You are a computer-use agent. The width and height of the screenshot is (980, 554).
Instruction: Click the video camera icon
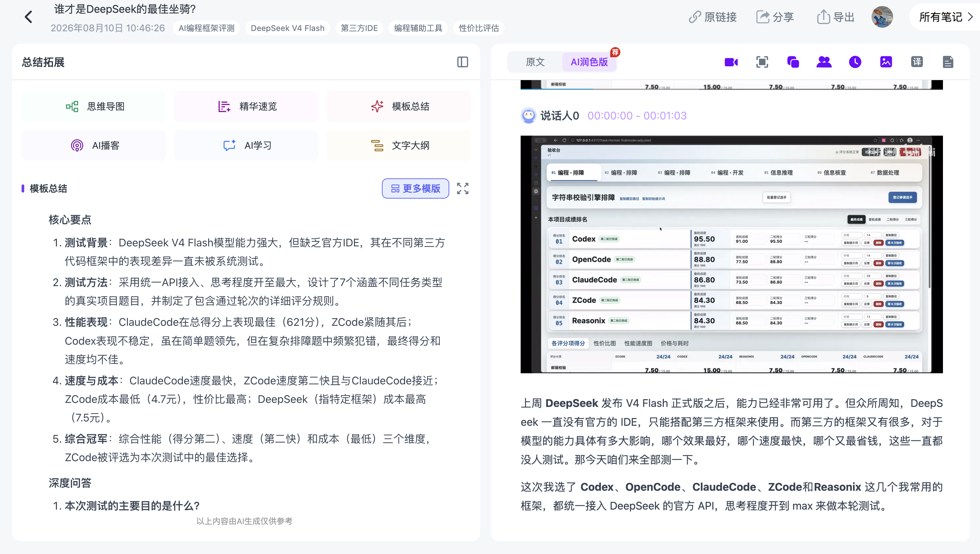coord(731,62)
